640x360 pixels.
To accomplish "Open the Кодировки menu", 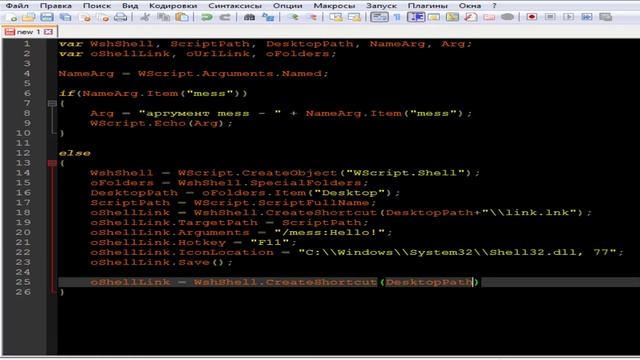I will coord(173,5).
